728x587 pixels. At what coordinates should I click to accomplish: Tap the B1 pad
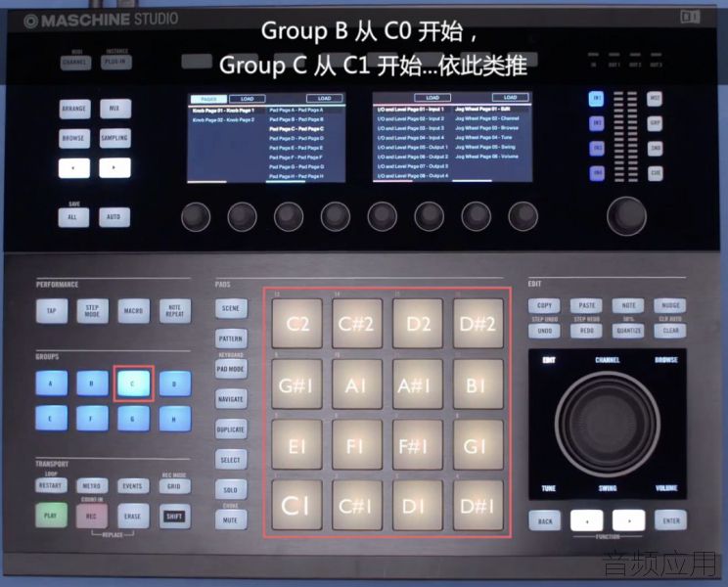pyautogui.click(x=478, y=384)
